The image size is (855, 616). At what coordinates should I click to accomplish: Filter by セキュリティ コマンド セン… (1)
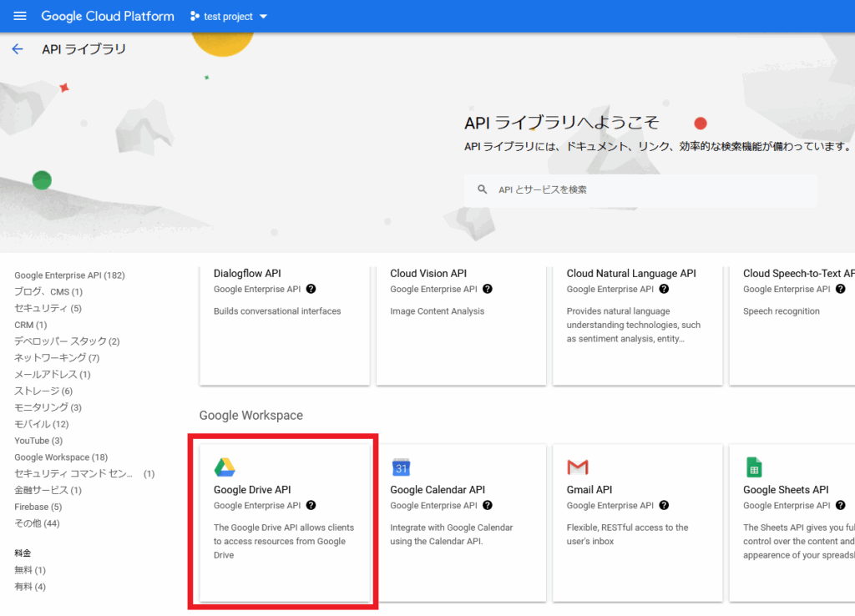84,474
